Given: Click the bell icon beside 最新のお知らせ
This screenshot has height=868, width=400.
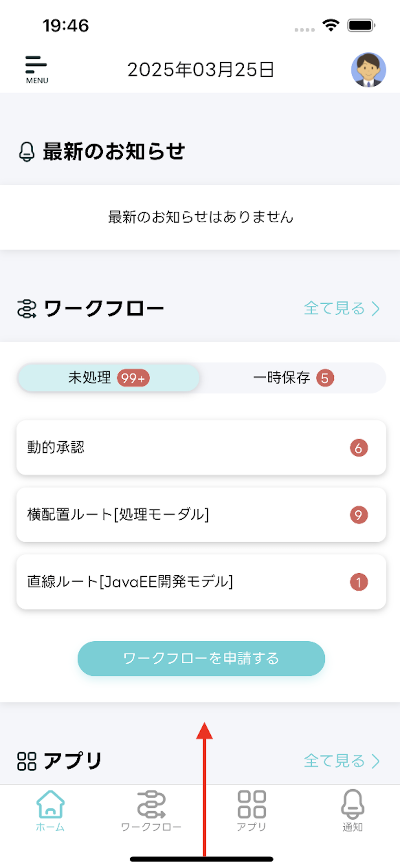Looking at the screenshot, I should 27,152.
